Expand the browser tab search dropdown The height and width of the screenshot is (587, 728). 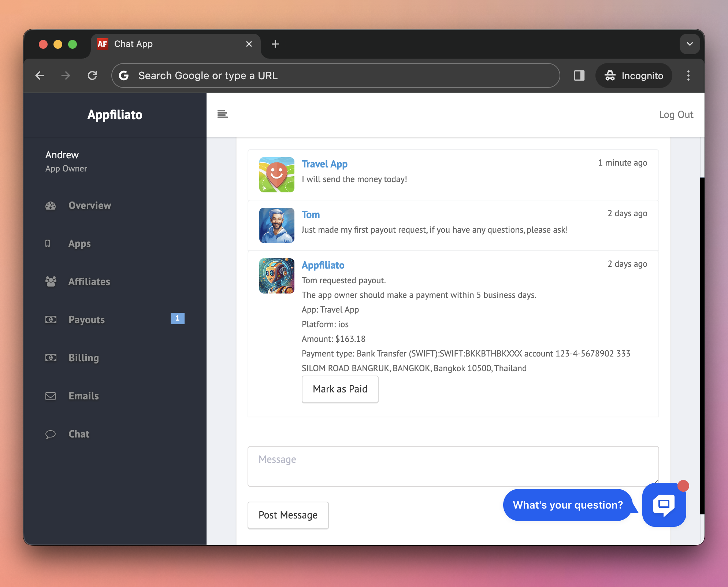(690, 44)
